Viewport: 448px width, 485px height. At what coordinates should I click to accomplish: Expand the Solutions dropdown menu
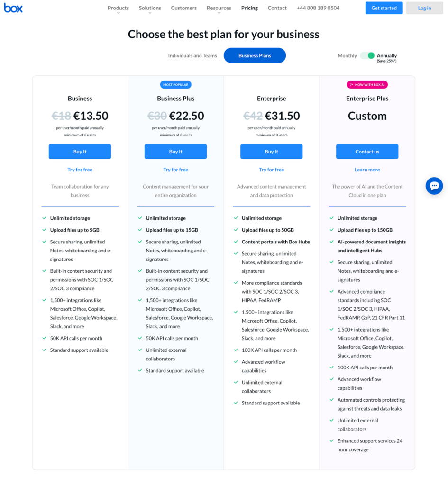coord(150,8)
